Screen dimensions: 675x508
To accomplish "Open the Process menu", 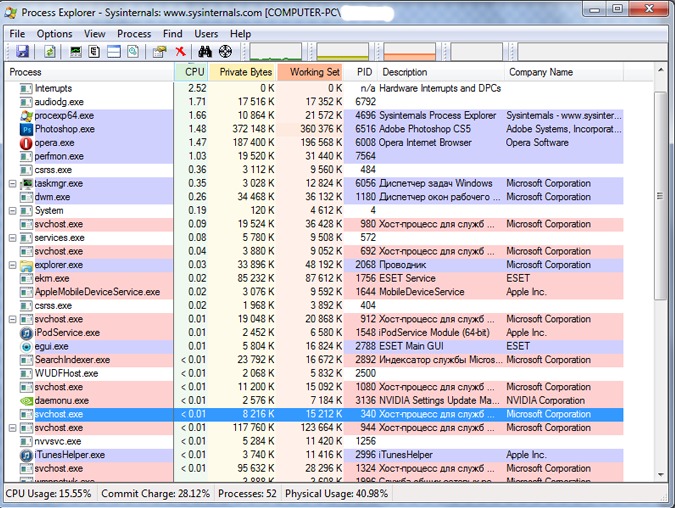I will pos(134,33).
